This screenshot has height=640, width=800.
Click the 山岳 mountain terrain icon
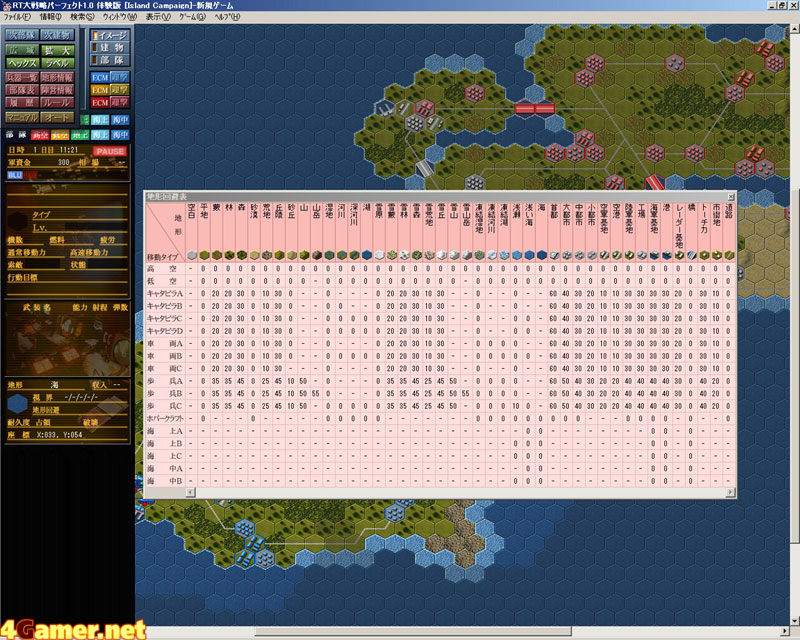[x=316, y=255]
